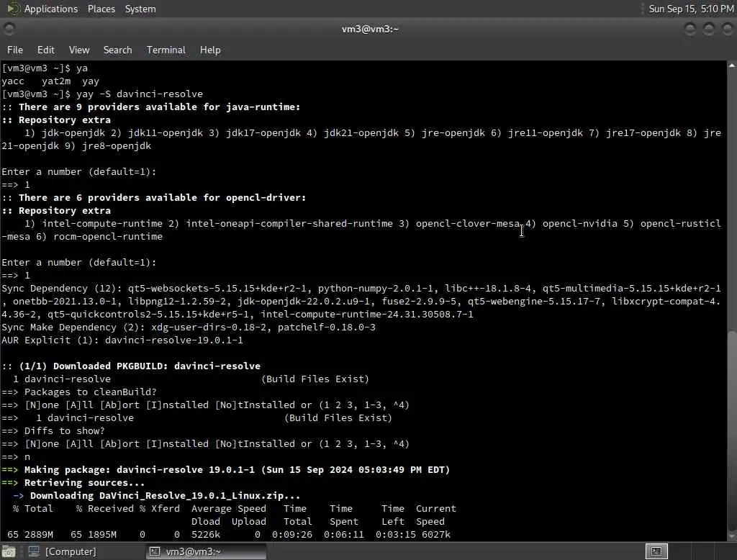Screen dimensions: 737x560
Task: Open the Applications menu in top panel
Action: click(x=51, y=9)
